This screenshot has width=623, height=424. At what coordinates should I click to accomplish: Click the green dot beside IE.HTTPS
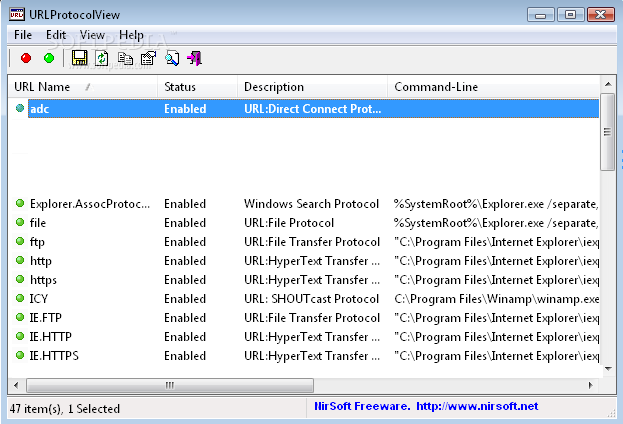pyautogui.click(x=20, y=355)
